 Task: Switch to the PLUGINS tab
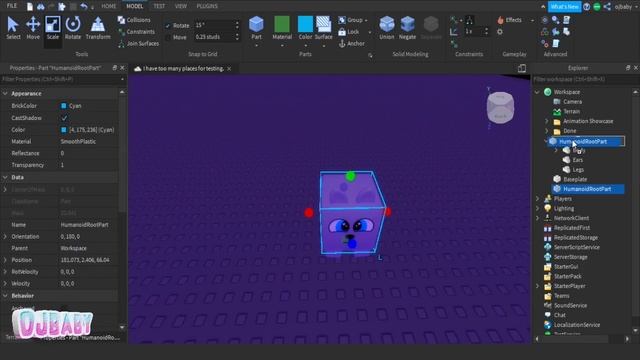(207, 6)
